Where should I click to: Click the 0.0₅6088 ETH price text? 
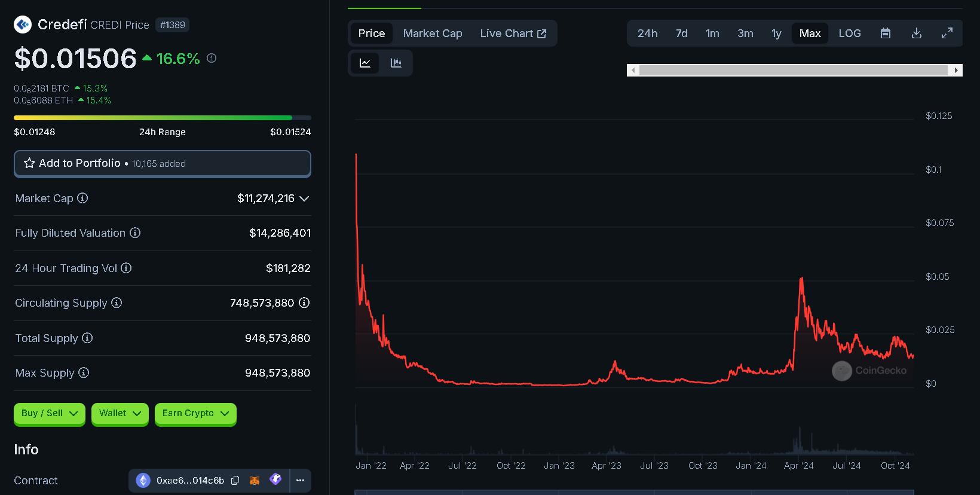pyautogui.click(x=44, y=100)
